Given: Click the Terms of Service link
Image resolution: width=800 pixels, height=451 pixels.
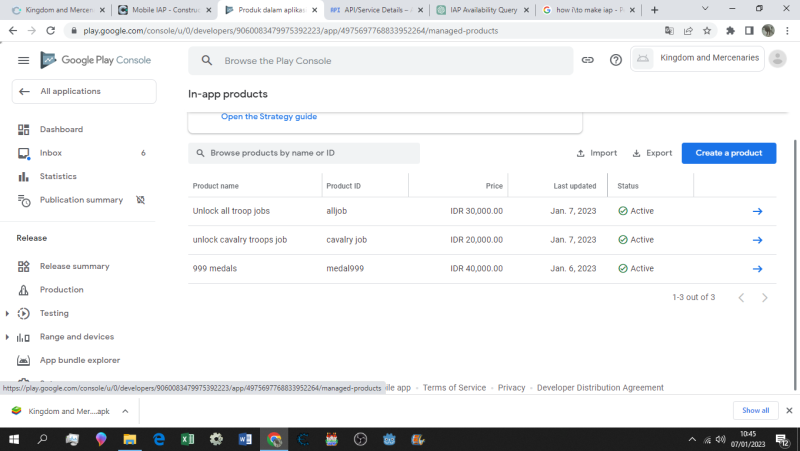Looking at the screenshot, I should click(454, 388).
